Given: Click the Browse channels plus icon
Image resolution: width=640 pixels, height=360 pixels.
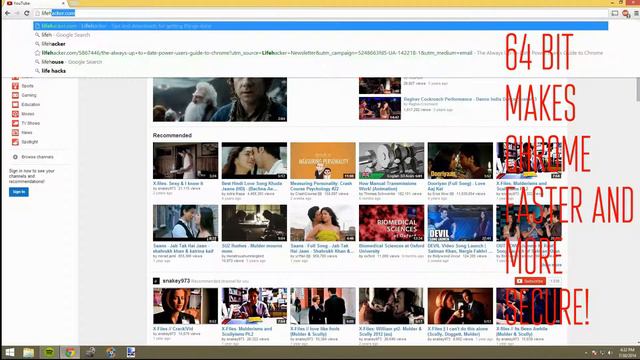Looking at the screenshot, I should point(15,157).
